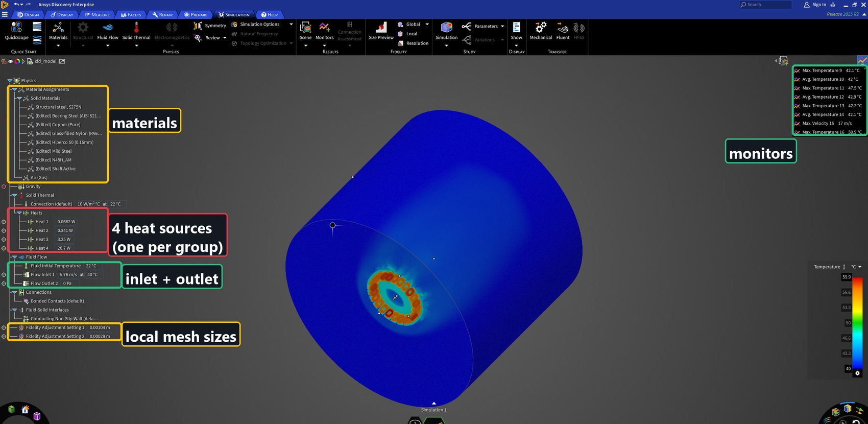Image resolution: width=868 pixels, height=424 pixels.
Task: Toggle the circle beside Fidelity Adjustment Setting 1
Action: point(4,327)
